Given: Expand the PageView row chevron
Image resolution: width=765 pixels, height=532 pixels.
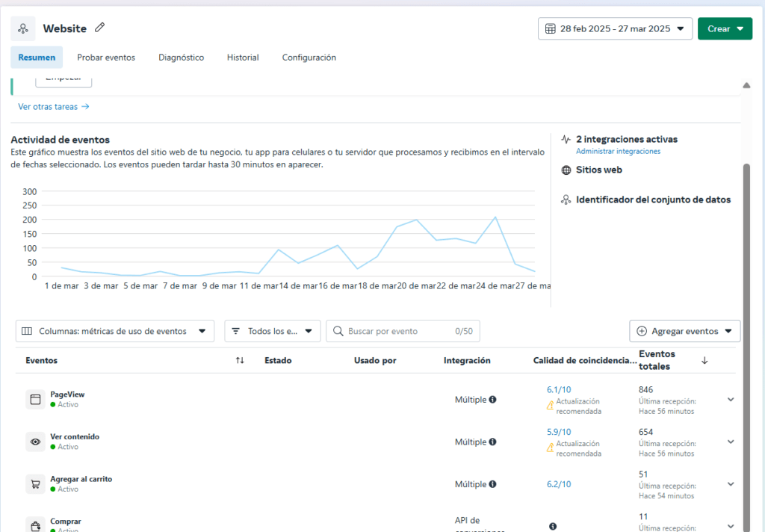Looking at the screenshot, I should tap(731, 399).
